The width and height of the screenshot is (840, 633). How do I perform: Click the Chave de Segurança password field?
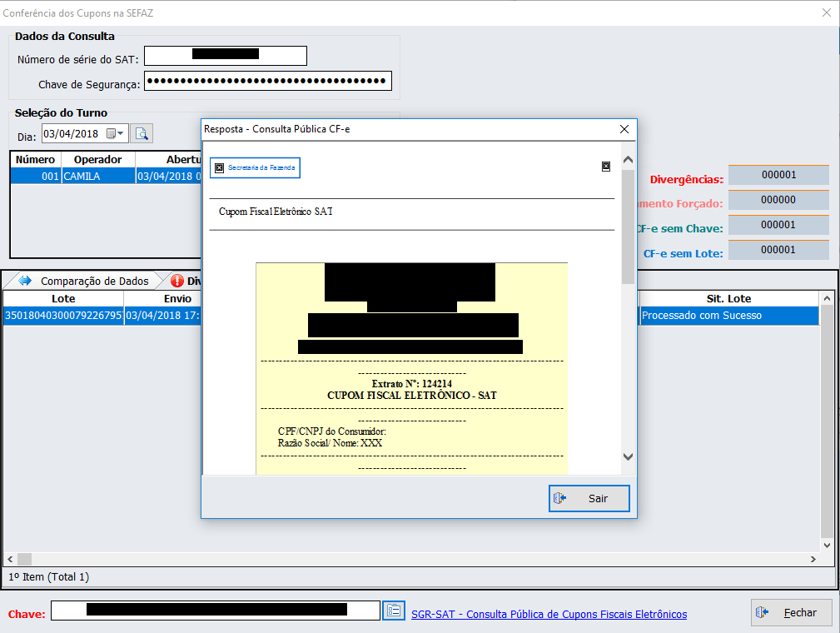click(x=267, y=81)
